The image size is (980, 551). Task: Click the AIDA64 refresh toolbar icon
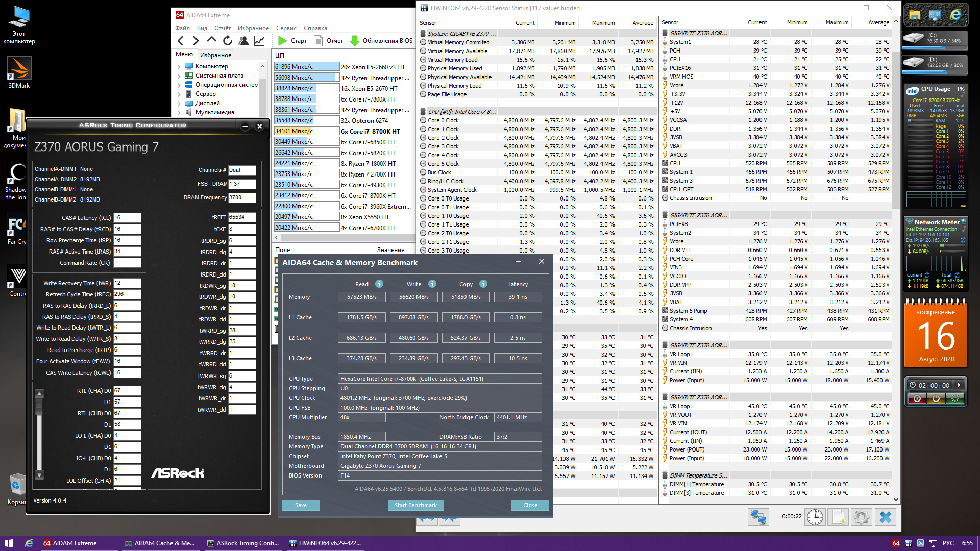228,41
